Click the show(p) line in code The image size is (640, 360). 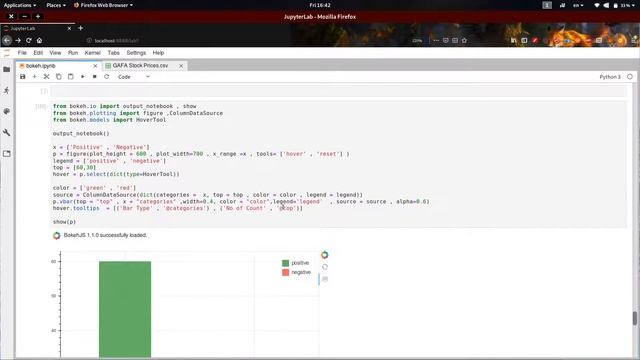pos(64,222)
